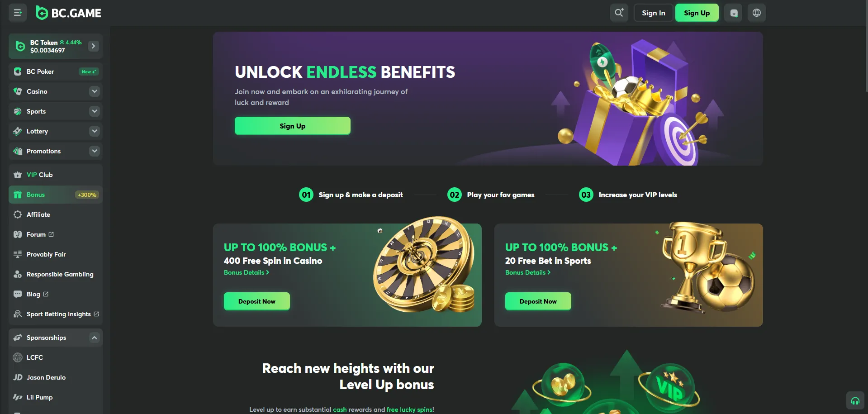Open live support headset icon
This screenshot has height=414, width=868.
tap(855, 400)
